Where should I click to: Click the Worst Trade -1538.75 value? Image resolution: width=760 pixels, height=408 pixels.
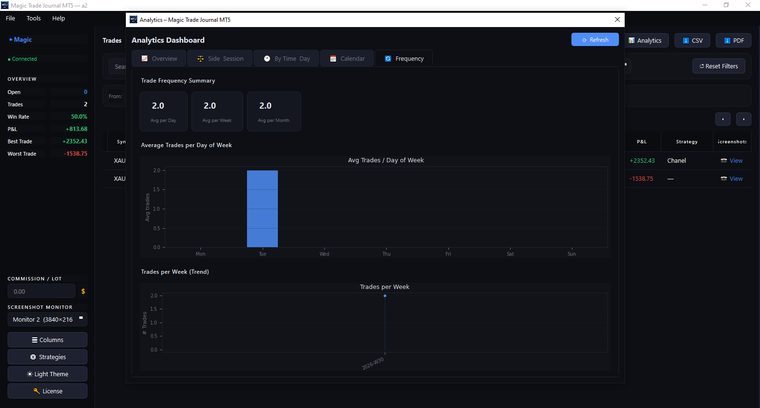[x=76, y=154]
